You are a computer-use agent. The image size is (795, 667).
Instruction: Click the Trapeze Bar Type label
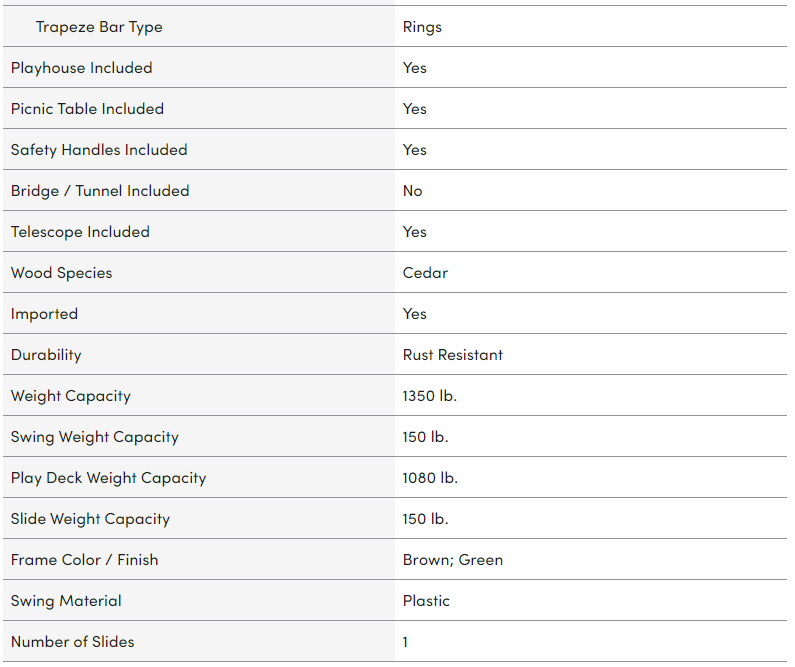point(99,27)
